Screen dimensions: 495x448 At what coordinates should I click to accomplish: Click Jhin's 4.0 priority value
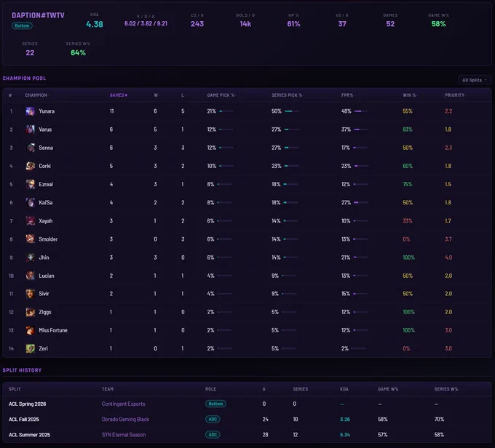[448, 257]
